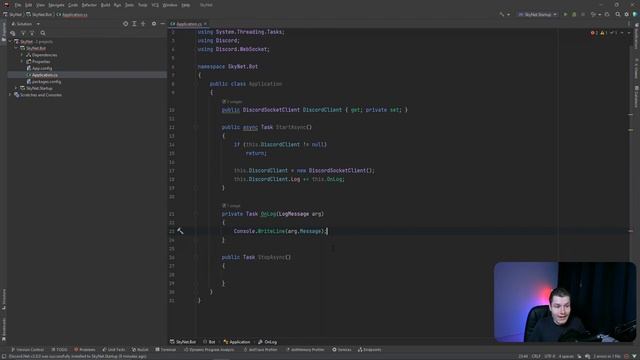Expand the SkyNet.Startup project node
The height and width of the screenshot is (360, 640).
pos(16,88)
